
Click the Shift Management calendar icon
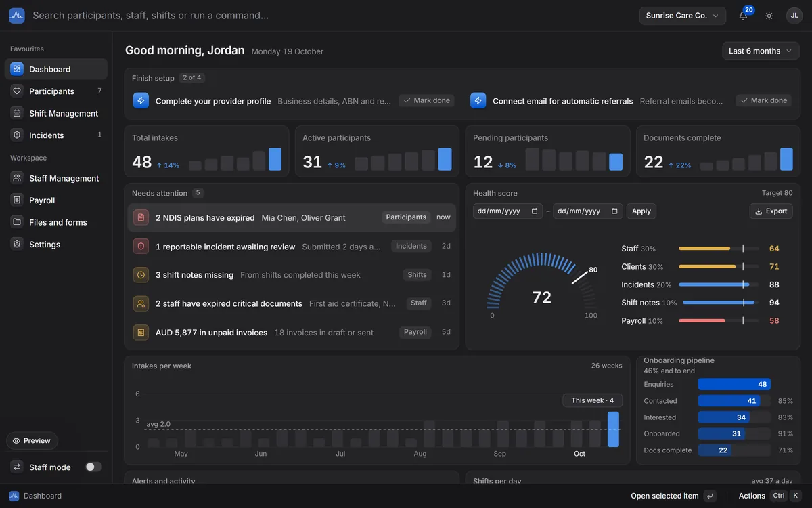tap(17, 113)
